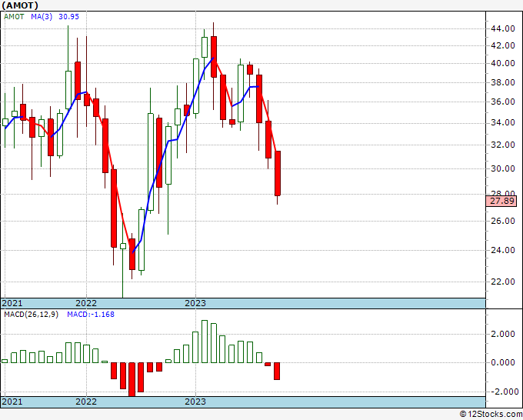
Task: Click the 42.00 price axis label
Action: [x=502, y=45]
